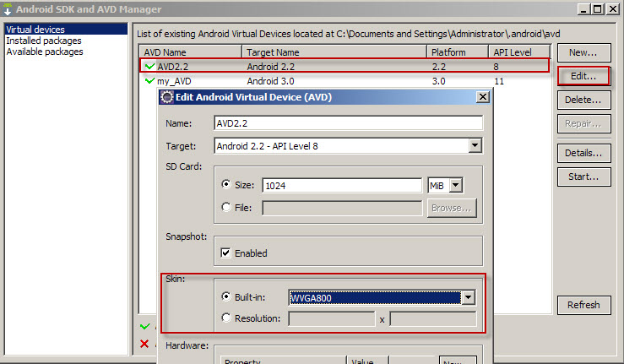Open the MiB size unit dropdown
Image resolution: width=624 pixels, height=364 pixels.
click(456, 185)
